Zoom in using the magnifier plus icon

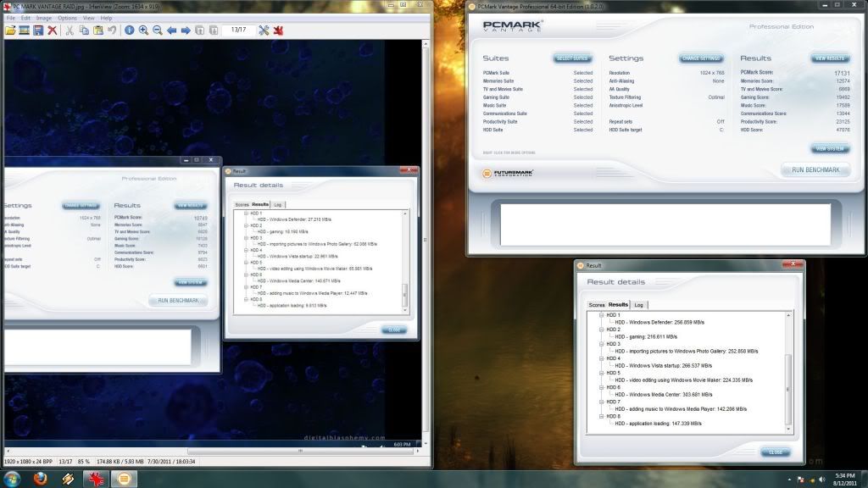click(143, 30)
